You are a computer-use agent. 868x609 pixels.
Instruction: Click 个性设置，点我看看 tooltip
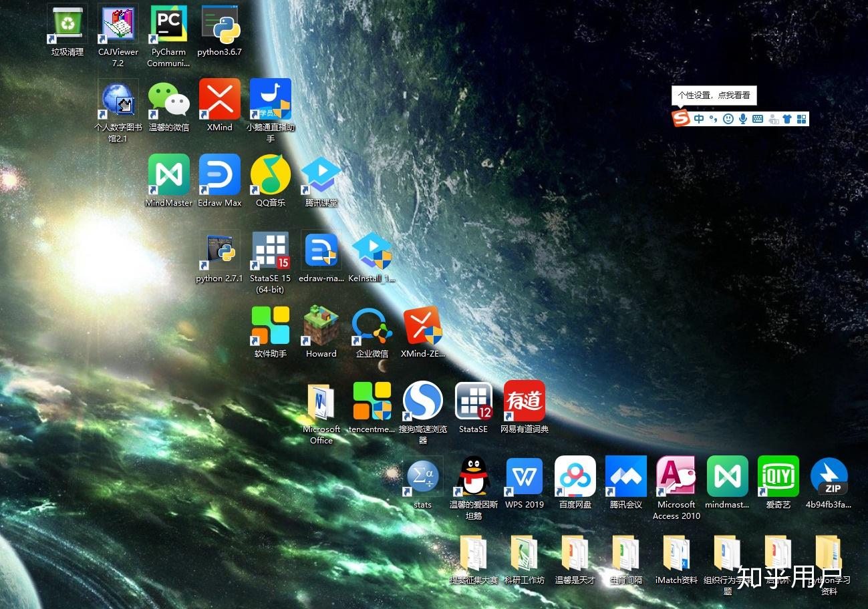714,95
